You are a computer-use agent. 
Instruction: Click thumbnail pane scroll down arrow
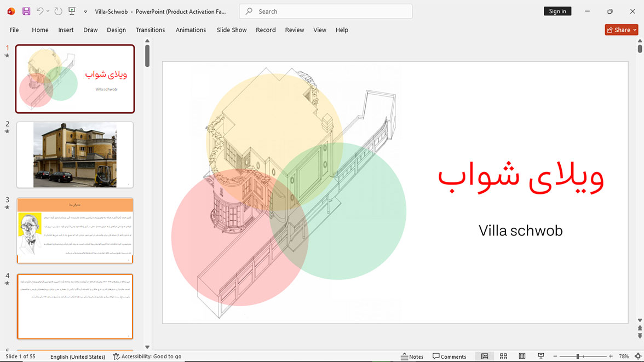pos(147,347)
